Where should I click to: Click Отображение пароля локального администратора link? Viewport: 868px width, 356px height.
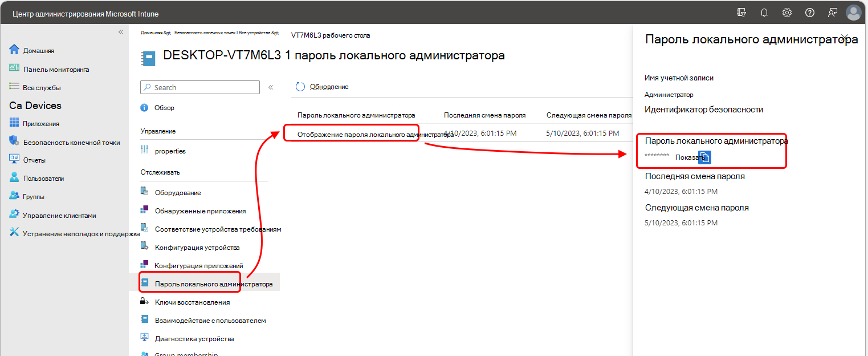[x=376, y=135]
